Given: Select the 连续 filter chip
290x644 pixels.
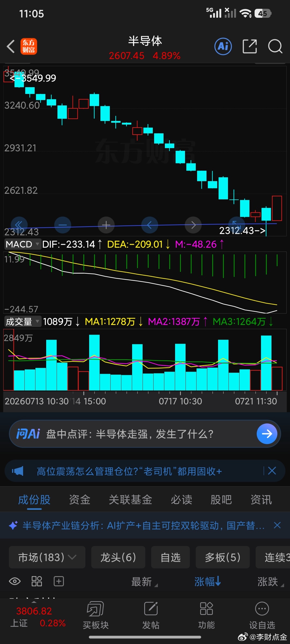Looking at the screenshot, I should (273, 557).
